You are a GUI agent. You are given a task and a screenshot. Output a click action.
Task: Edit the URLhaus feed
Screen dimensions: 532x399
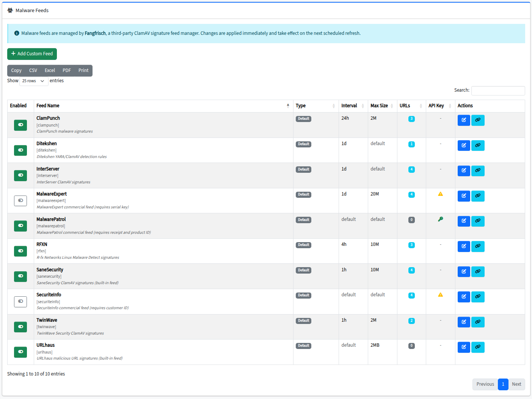click(464, 347)
